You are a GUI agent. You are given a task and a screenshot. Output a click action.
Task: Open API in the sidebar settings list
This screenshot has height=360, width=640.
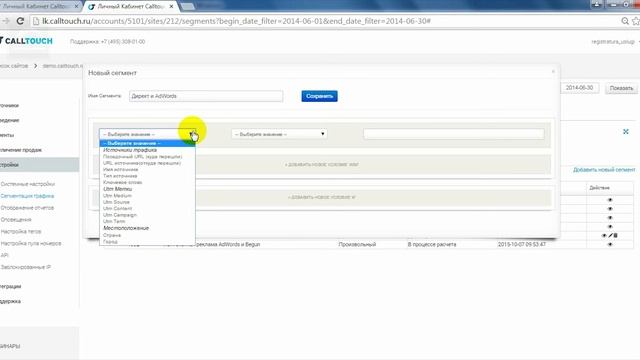click(4, 255)
